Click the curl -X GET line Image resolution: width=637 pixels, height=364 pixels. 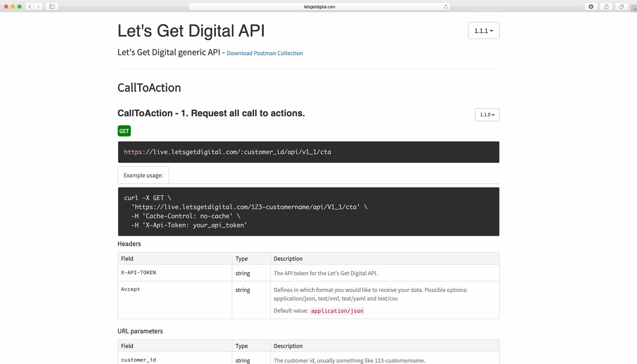148,198
